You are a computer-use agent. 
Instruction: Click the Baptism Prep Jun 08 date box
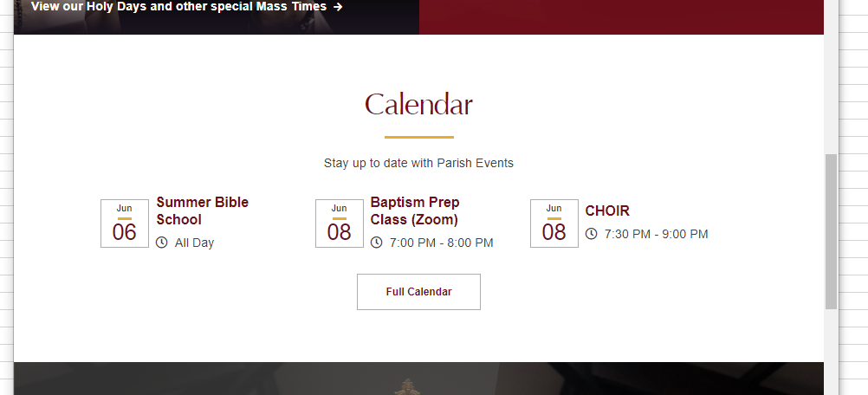340,223
